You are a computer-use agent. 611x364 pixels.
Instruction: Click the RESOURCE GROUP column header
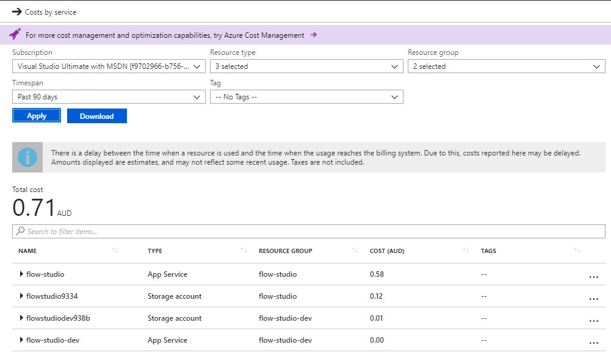tap(285, 251)
